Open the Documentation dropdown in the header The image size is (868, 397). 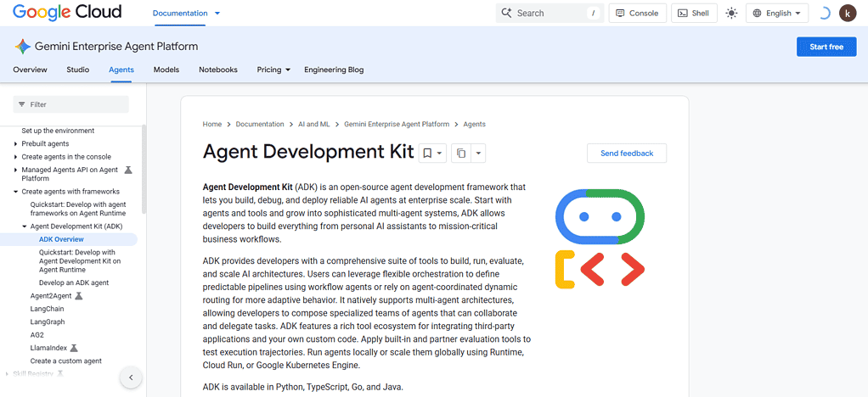tap(186, 14)
